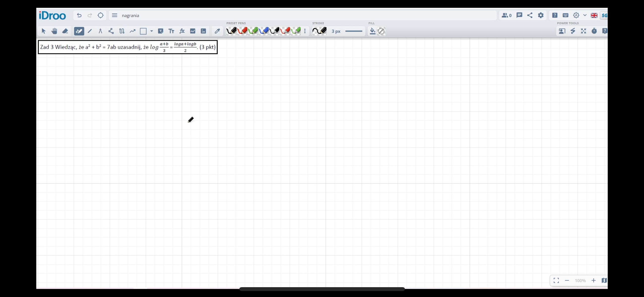Screen dimensions: 644x297
Task: Toggle fullscreen mode at bottom right
Action: 556,280
